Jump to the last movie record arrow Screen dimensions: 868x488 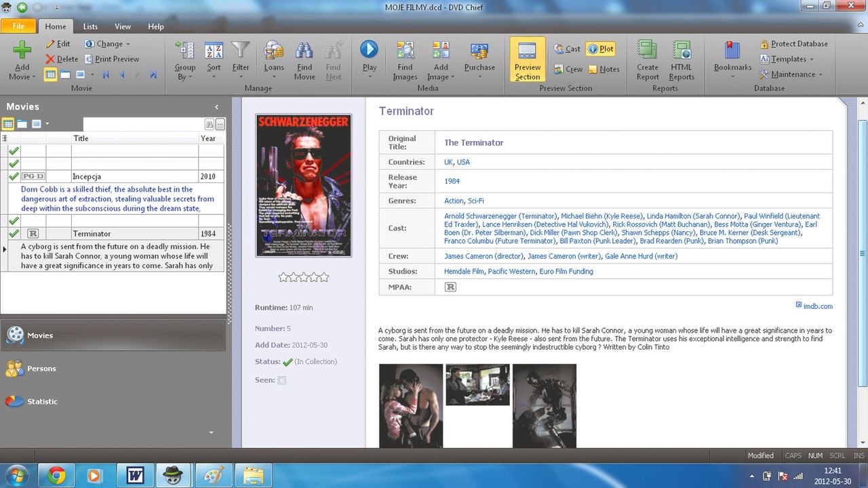click(x=153, y=75)
